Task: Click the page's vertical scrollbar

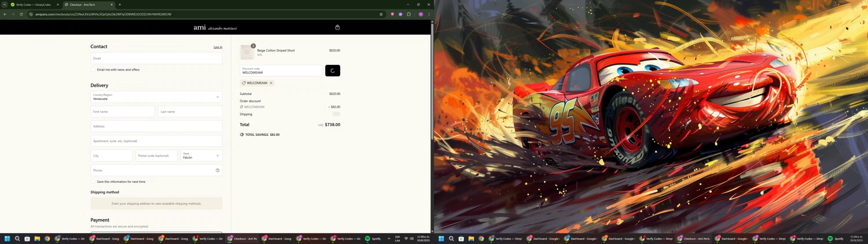Action: click(432, 116)
